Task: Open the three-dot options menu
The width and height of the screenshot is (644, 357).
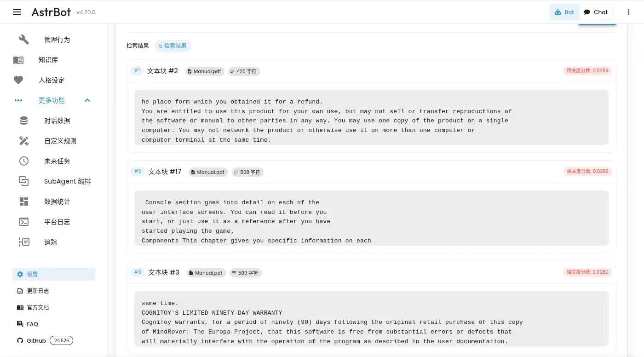Action: coord(628,12)
